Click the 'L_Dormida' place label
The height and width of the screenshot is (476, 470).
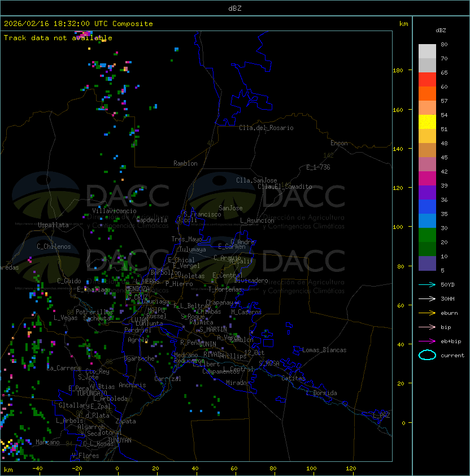click(321, 393)
